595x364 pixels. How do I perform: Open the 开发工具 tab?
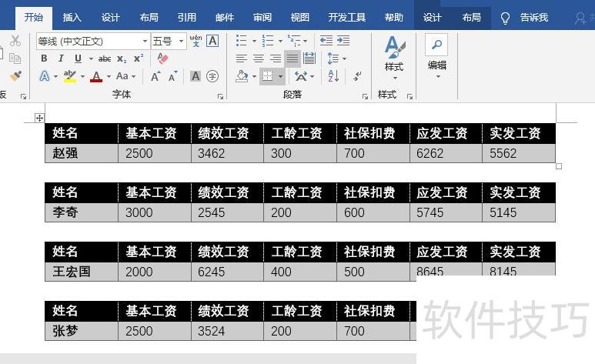(x=347, y=18)
